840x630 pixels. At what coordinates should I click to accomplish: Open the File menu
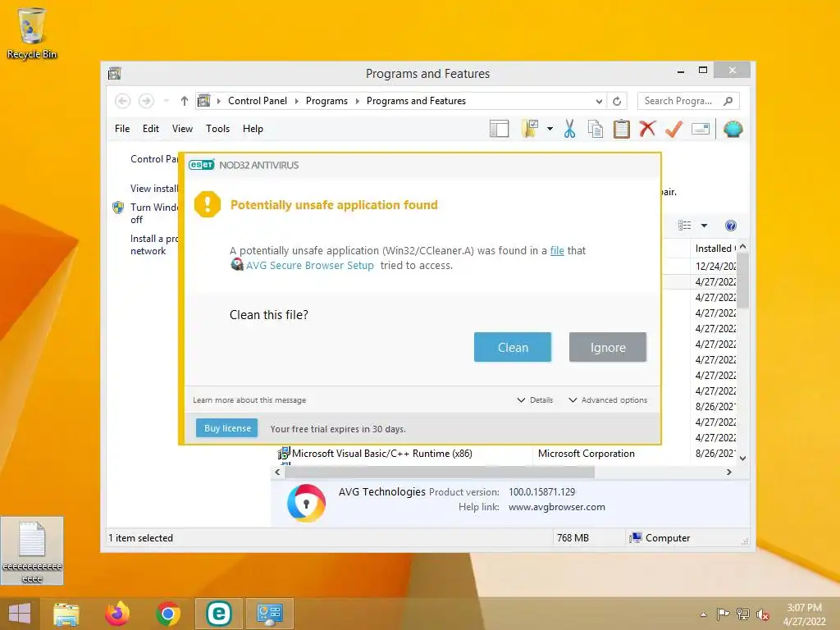click(122, 129)
